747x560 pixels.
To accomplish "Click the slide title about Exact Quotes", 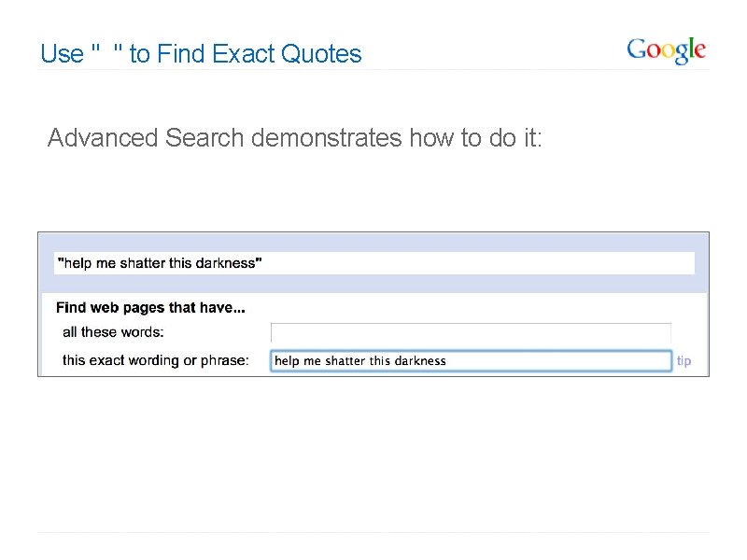I will (201, 54).
